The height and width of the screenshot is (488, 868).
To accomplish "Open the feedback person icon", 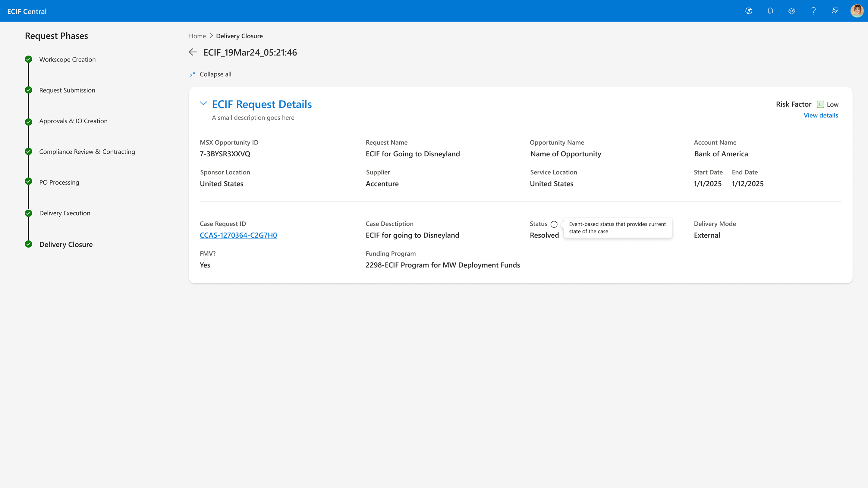I will point(835,11).
